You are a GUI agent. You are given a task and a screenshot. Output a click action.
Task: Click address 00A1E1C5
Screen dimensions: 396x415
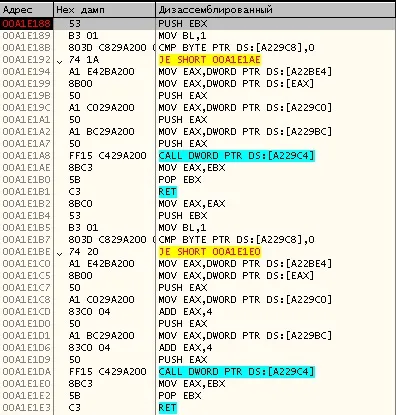26,276
